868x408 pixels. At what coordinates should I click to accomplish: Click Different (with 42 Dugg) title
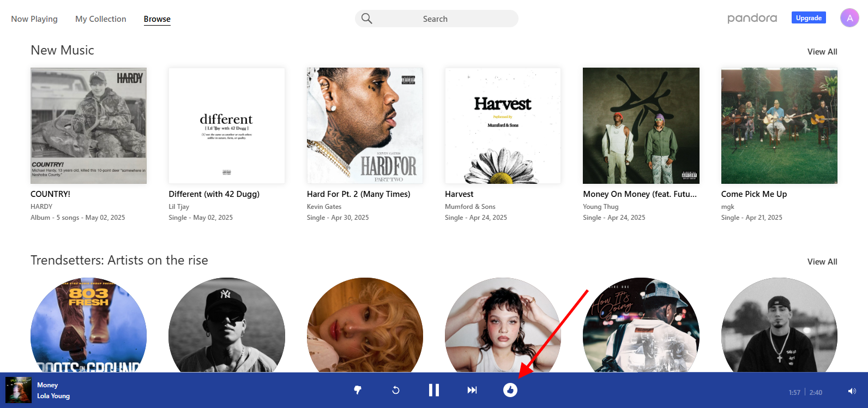(214, 194)
